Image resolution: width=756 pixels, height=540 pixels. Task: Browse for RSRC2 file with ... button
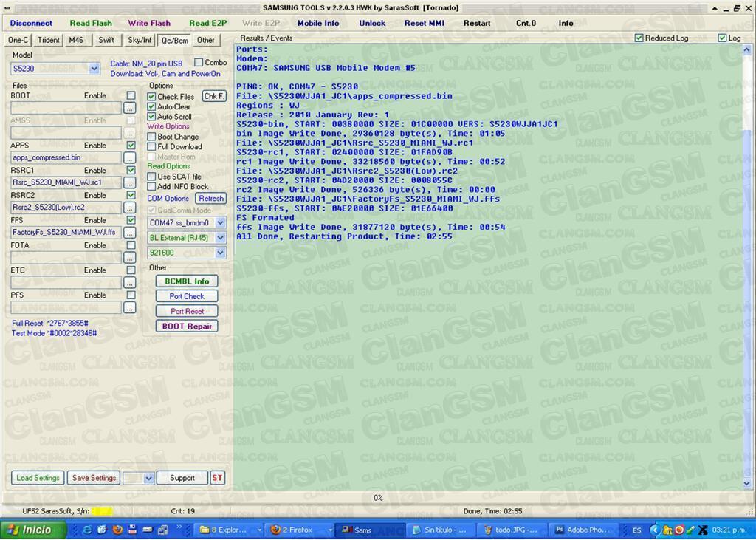(129, 208)
